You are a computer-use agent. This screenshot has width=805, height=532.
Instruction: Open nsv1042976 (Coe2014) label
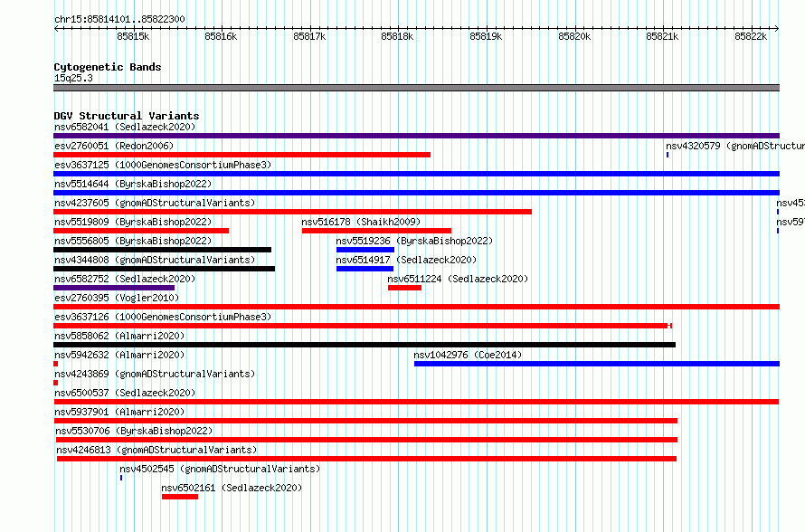468,355
